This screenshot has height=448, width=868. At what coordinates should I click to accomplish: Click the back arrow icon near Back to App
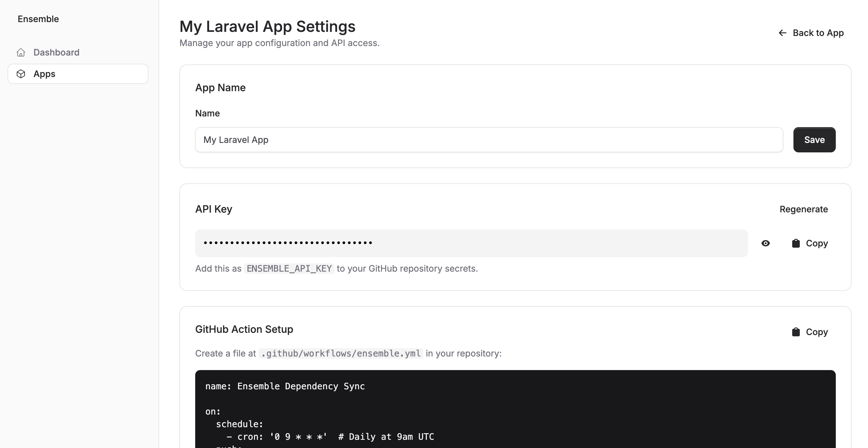point(782,32)
